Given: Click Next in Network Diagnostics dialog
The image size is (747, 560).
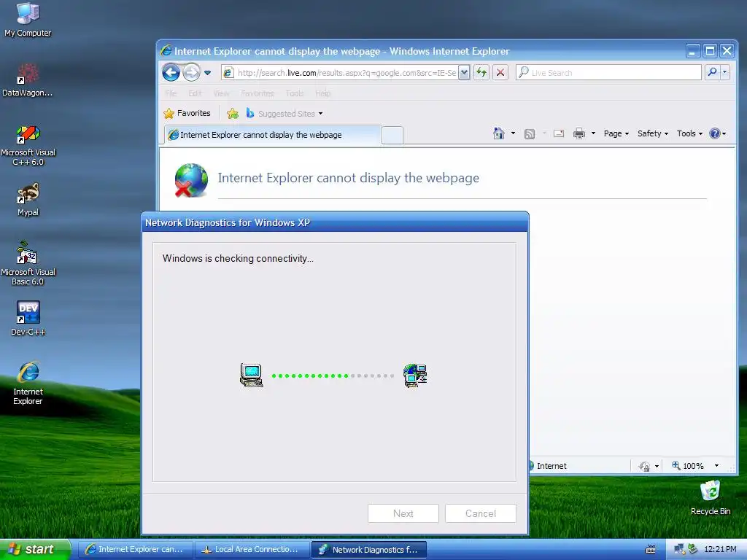Looking at the screenshot, I should tap(403, 513).
